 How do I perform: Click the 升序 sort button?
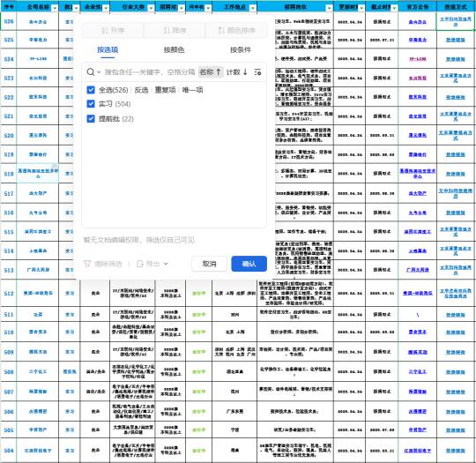pos(113,30)
